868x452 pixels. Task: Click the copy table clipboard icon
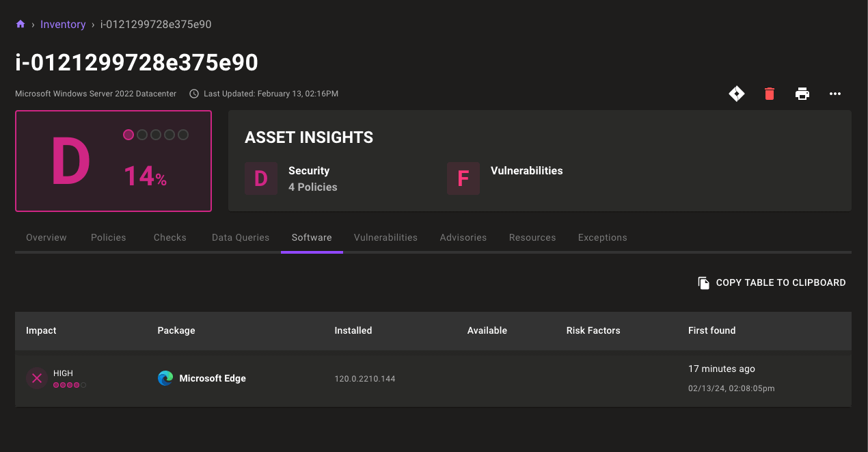(x=703, y=283)
